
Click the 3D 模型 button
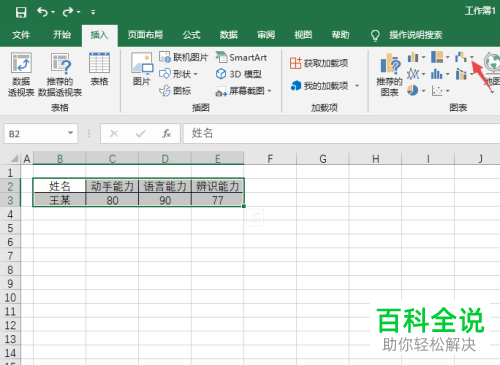point(239,74)
